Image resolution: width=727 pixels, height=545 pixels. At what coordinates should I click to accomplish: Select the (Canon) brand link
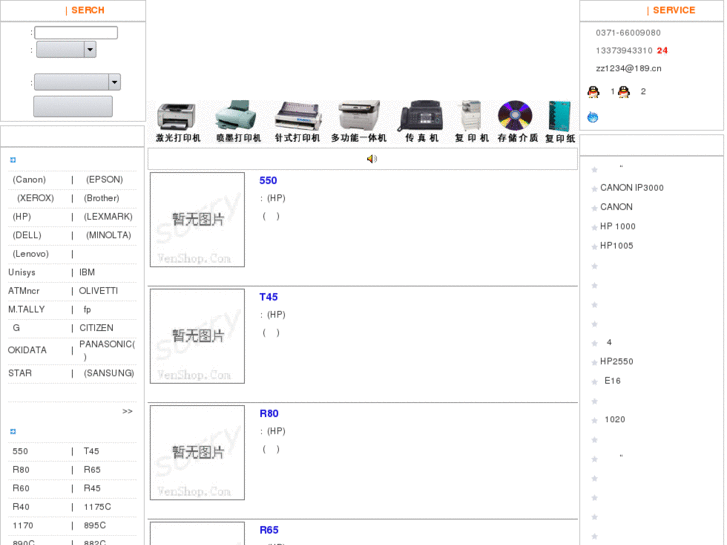29,180
